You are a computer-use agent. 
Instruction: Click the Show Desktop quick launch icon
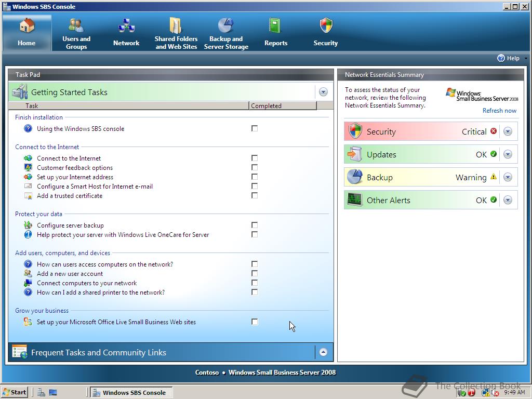53,393
